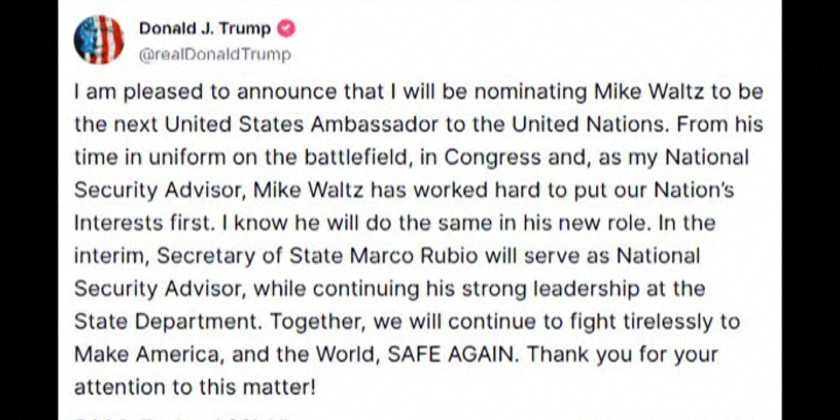Click the @realDonaldTrump handle
This screenshot has width=840, height=420.
pos(215,55)
